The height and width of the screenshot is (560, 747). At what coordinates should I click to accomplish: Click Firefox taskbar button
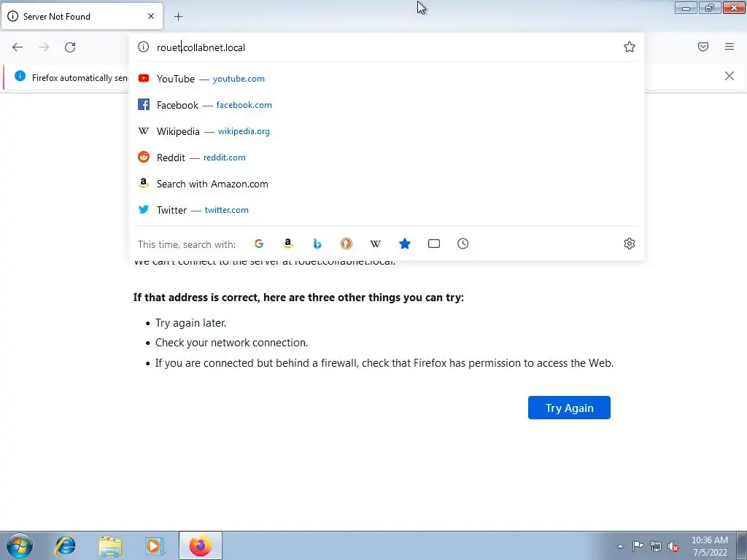[201, 545]
